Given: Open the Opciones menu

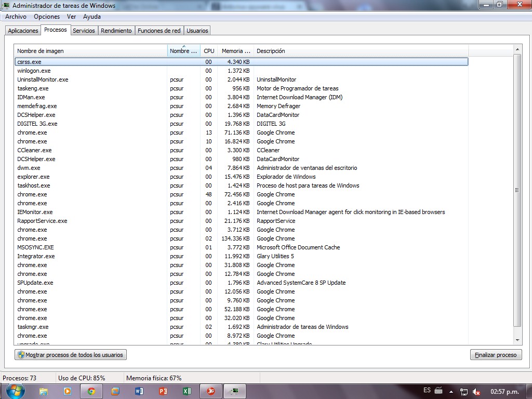Looking at the screenshot, I should (47, 17).
